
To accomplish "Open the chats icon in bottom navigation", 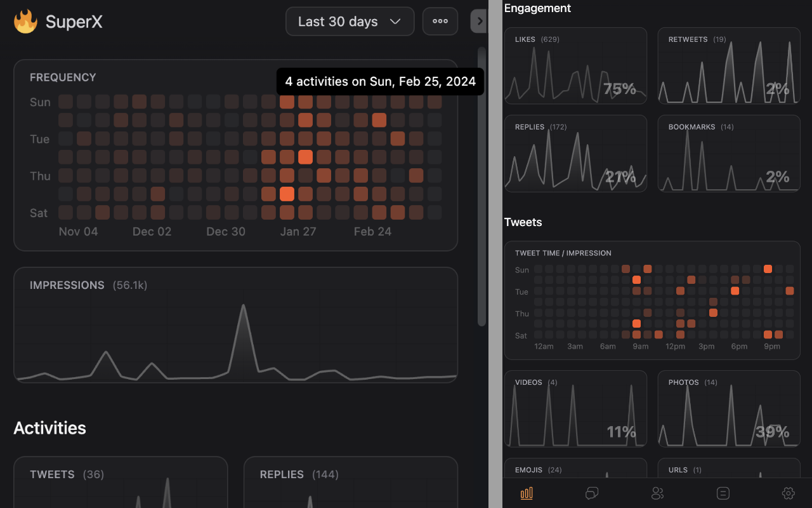I will [x=592, y=493].
